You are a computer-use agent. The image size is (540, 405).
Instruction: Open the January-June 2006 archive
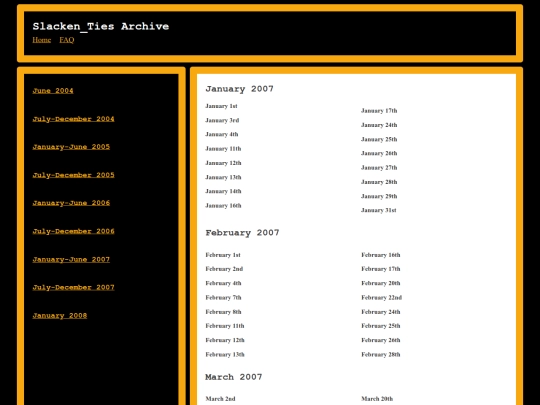[71, 203]
